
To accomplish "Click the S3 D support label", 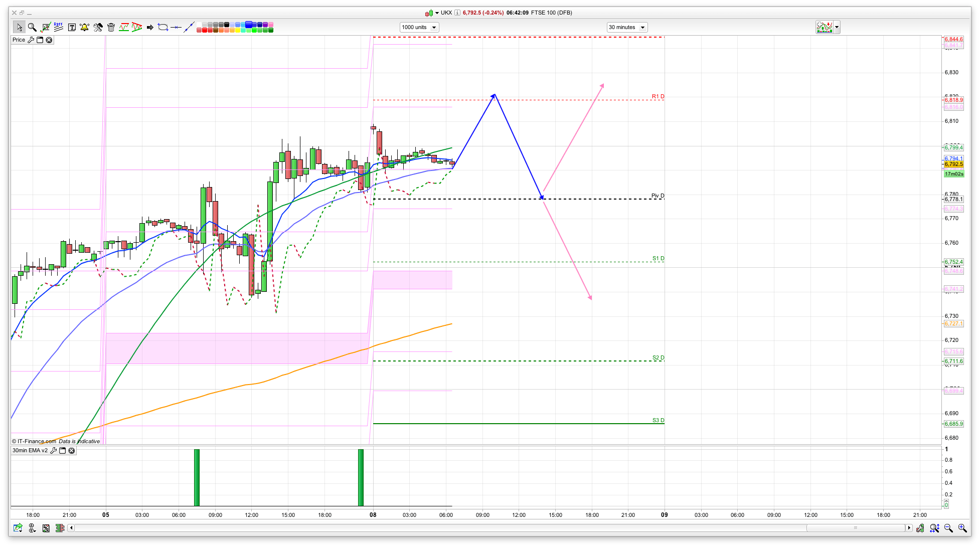I will (x=658, y=420).
